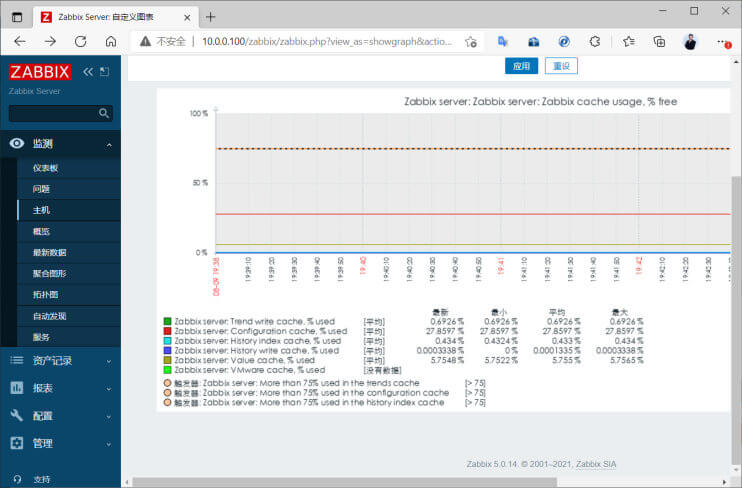Image resolution: width=742 pixels, height=488 pixels.
Task: Click the hide sidebar icon beside the chevrons
Action: click(105, 72)
